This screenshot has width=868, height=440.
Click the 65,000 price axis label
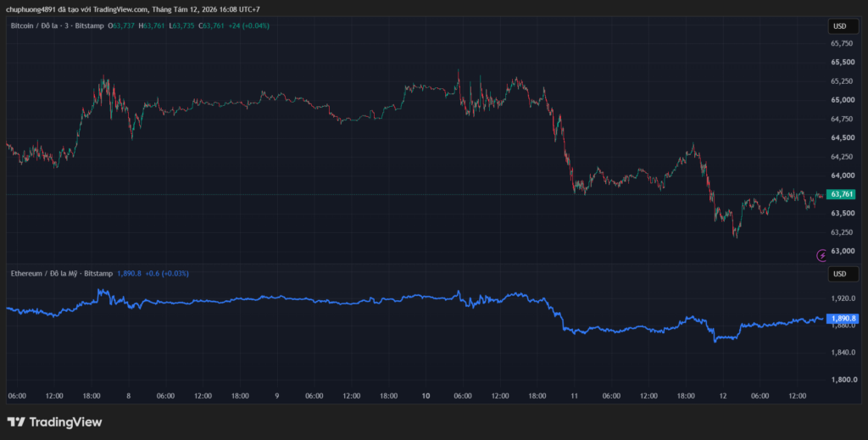[x=842, y=100]
